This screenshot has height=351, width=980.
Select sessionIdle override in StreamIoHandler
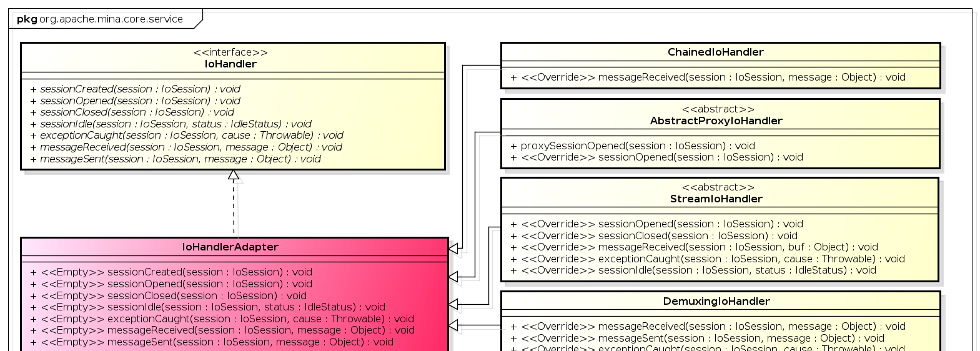point(693,270)
